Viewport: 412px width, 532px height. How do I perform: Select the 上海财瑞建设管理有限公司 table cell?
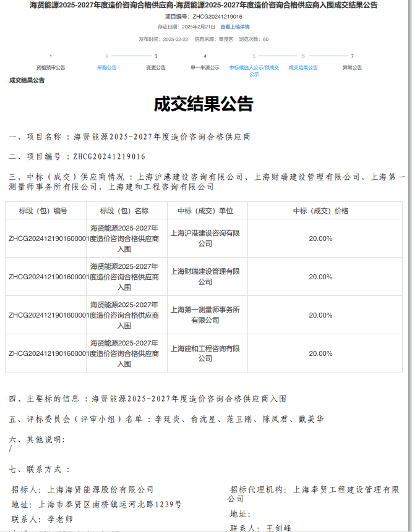pos(205,277)
